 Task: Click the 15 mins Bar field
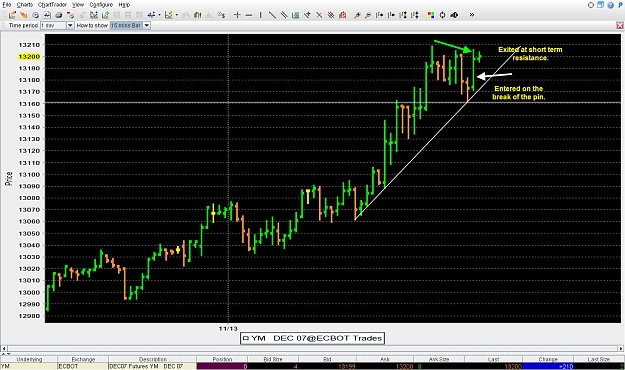126,26
